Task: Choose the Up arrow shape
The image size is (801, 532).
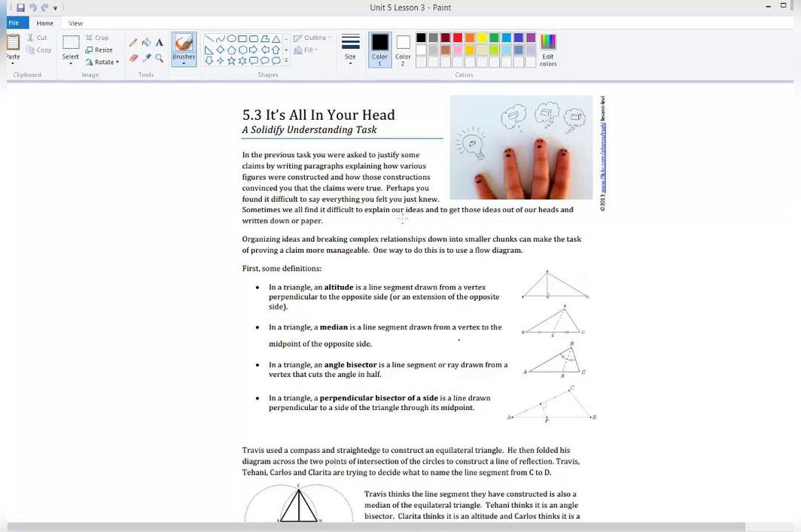Action: [x=276, y=50]
